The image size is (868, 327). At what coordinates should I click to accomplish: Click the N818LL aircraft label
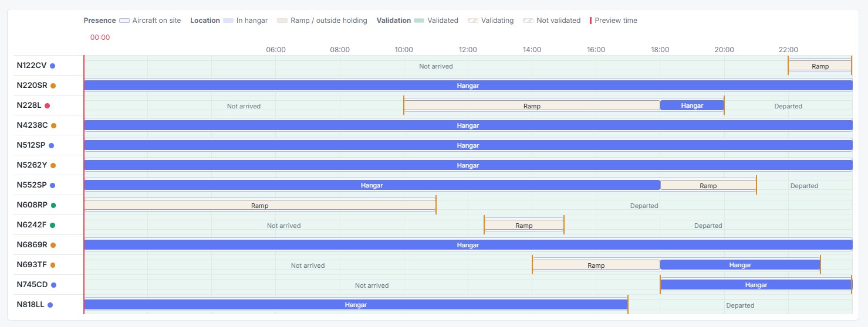coord(31,305)
